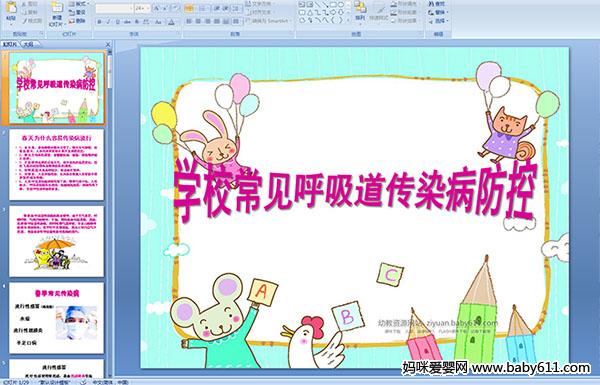Toggle the highlighted Bullets button
Viewport: 600px width, 385px height.
coord(190,8)
